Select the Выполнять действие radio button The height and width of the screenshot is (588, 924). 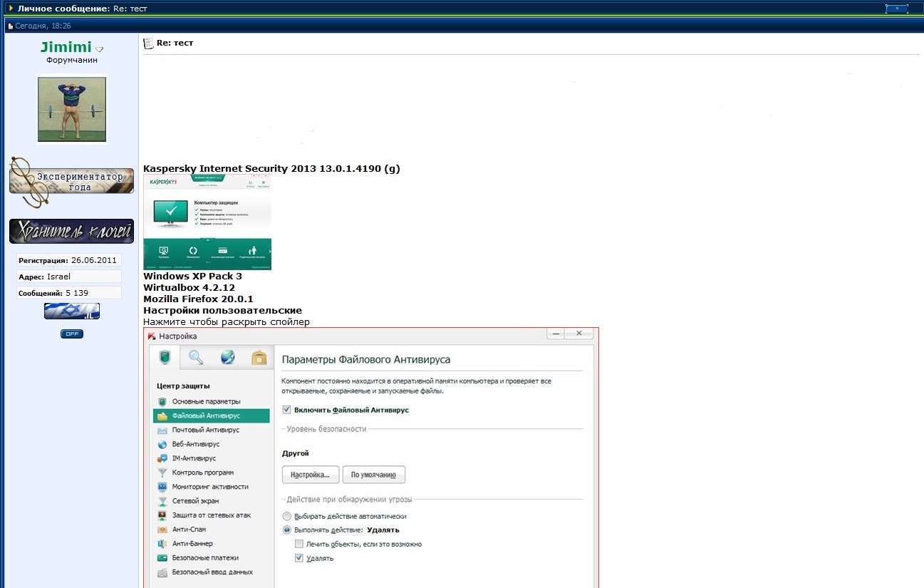point(286,530)
